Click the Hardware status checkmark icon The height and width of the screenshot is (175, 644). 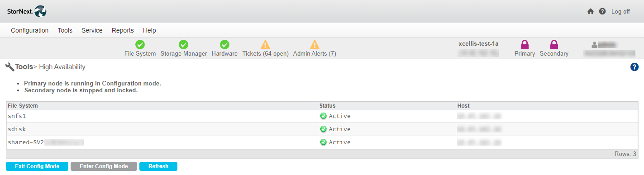(x=224, y=44)
